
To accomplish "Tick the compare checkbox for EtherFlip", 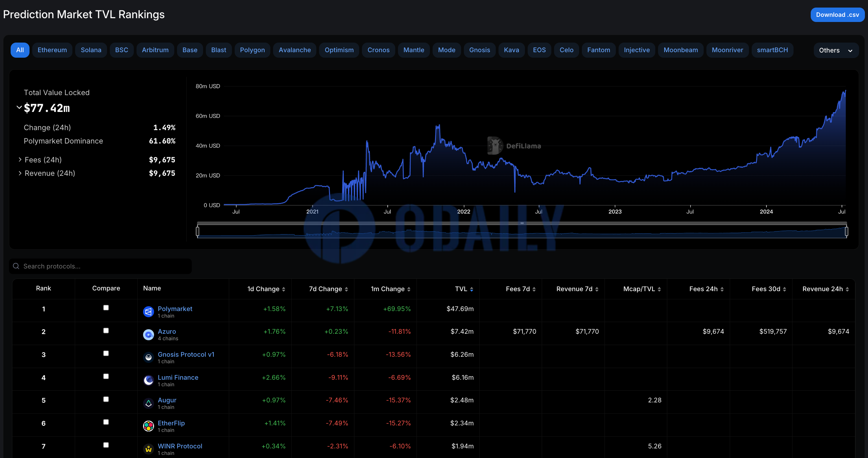I will [106, 422].
